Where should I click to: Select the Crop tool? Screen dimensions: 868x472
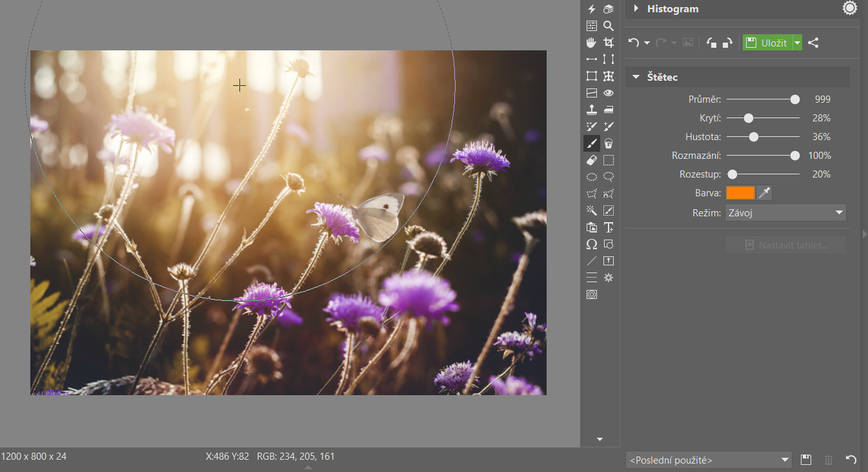pyautogui.click(x=608, y=43)
